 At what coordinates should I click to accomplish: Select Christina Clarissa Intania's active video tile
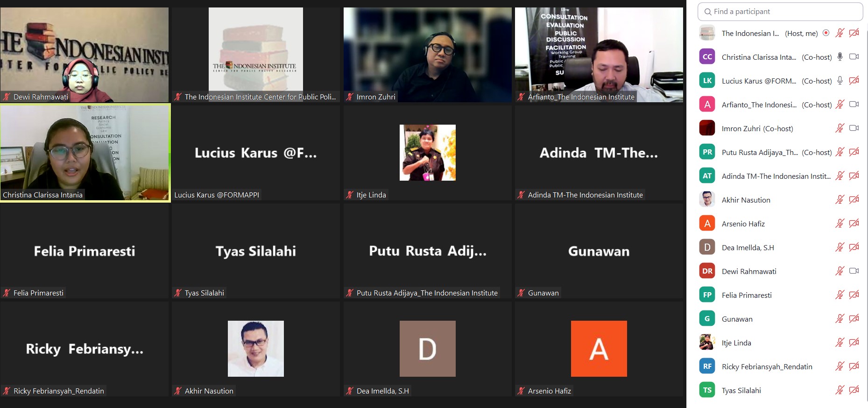(85, 153)
